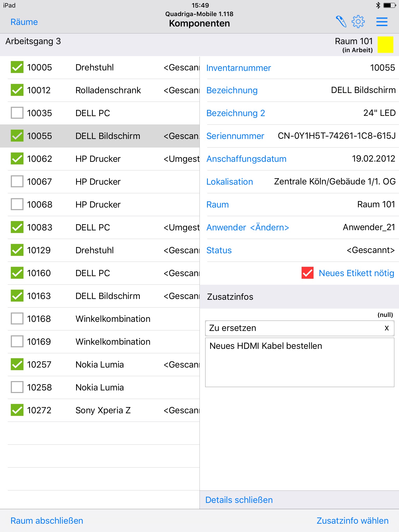Tap the 'Inventarnummer' field label

pyautogui.click(x=238, y=68)
